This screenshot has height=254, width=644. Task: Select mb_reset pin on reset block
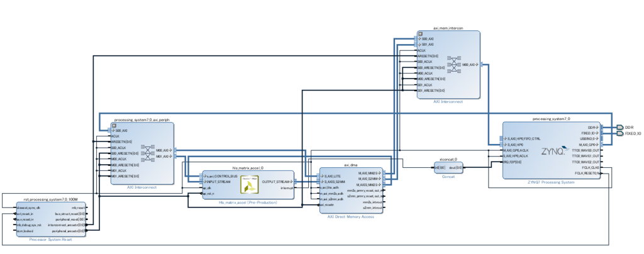pos(79,207)
